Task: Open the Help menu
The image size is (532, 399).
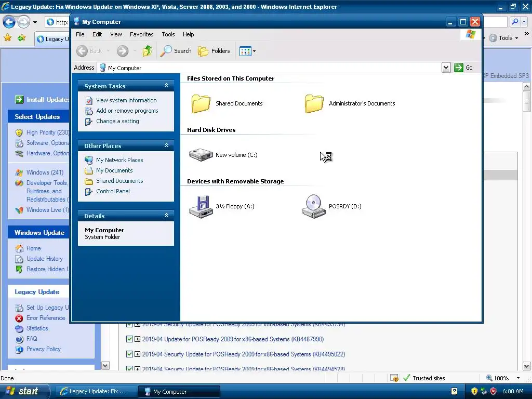Action: coord(188,34)
